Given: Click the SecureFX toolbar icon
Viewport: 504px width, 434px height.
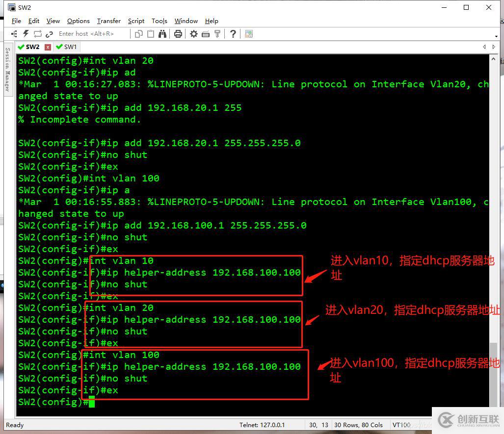Looking at the screenshot, I should pos(249,34).
